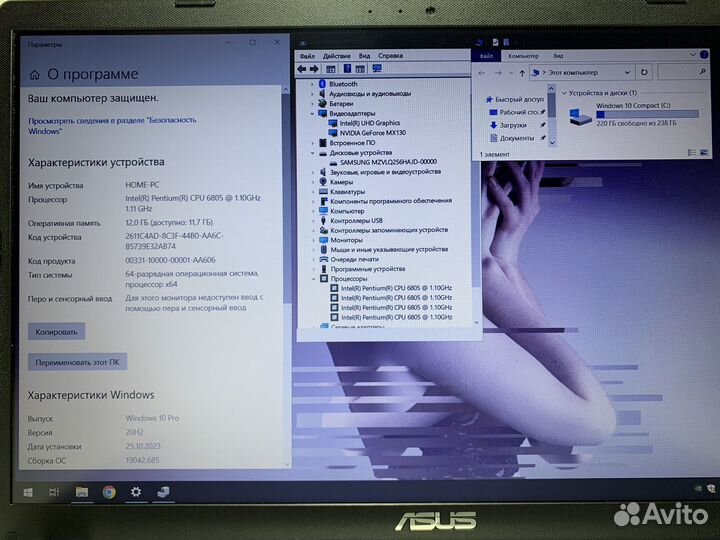720x540 pixels.
Task: Expand Аудиовходы и аудиовыходы category
Action: coord(312,94)
